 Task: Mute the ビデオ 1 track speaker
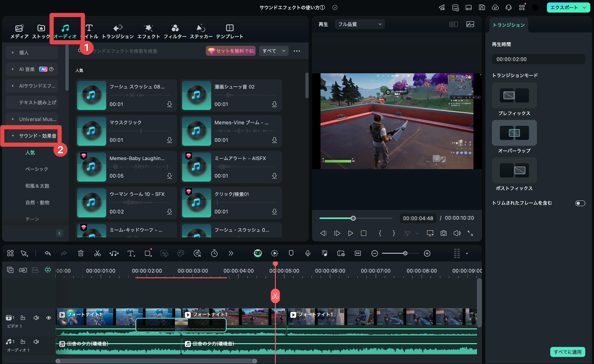click(x=36, y=318)
